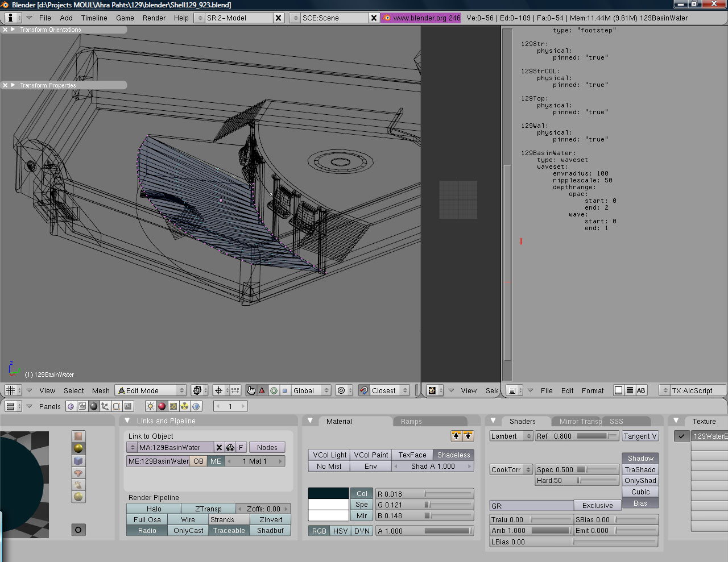Image resolution: width=728 pixels, height=562 pixels.
Task: Select hair strands preview icon
Action: 78,485
